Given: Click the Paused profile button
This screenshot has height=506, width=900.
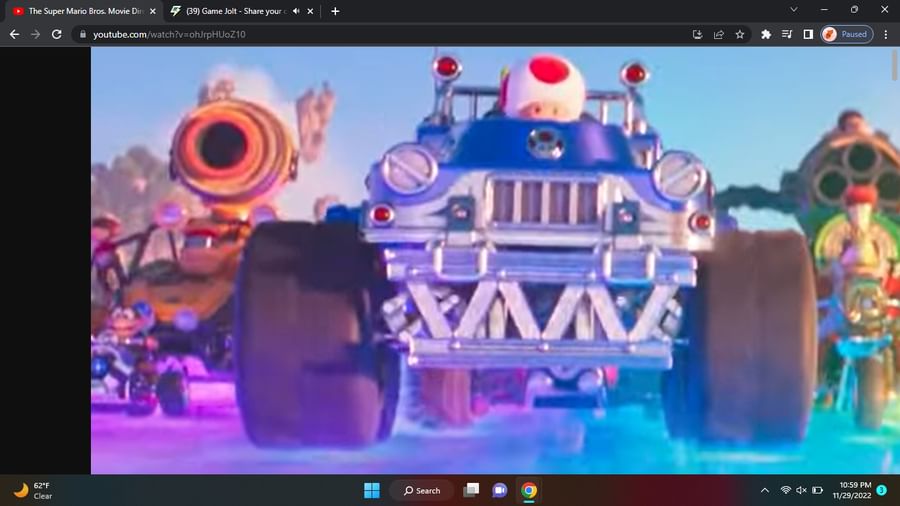Looking at the screenshot, I should (x=847, y=34).
